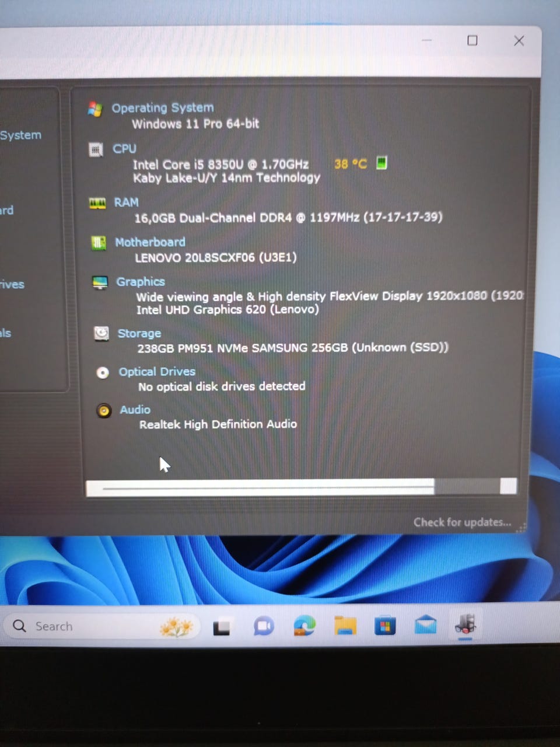This screenshot has width=560, height=747.
Task: Open the CPU section heading
Action: tap(124, 149)
